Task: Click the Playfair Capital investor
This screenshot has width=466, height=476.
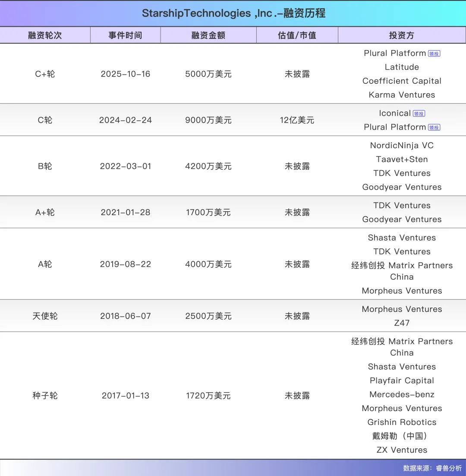Action: coord(402,381)
